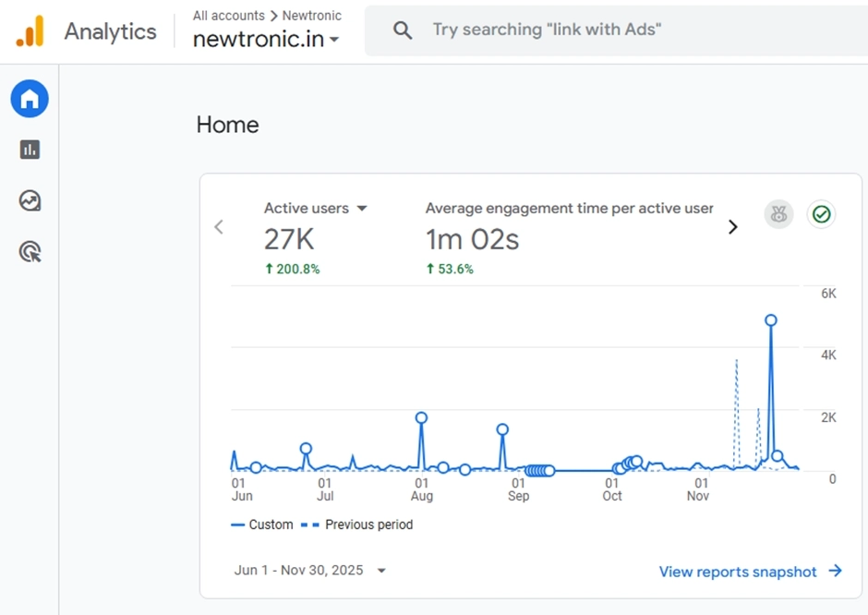The image size is (868, 615).
Task: Click the search magnifier icon
Action: click(403, 30)
